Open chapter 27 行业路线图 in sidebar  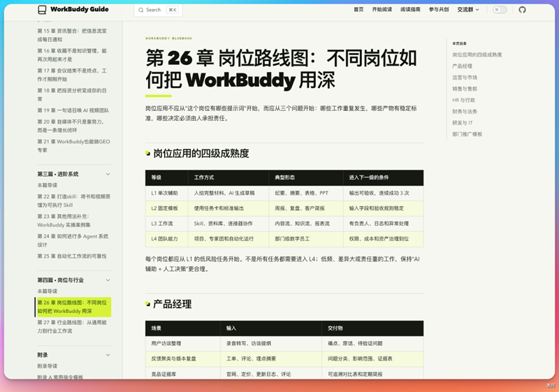[x=72, y=327]
